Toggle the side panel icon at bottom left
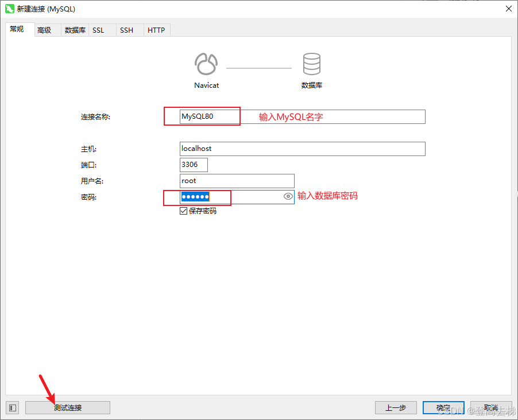518x420 pixels. (13, 408)
